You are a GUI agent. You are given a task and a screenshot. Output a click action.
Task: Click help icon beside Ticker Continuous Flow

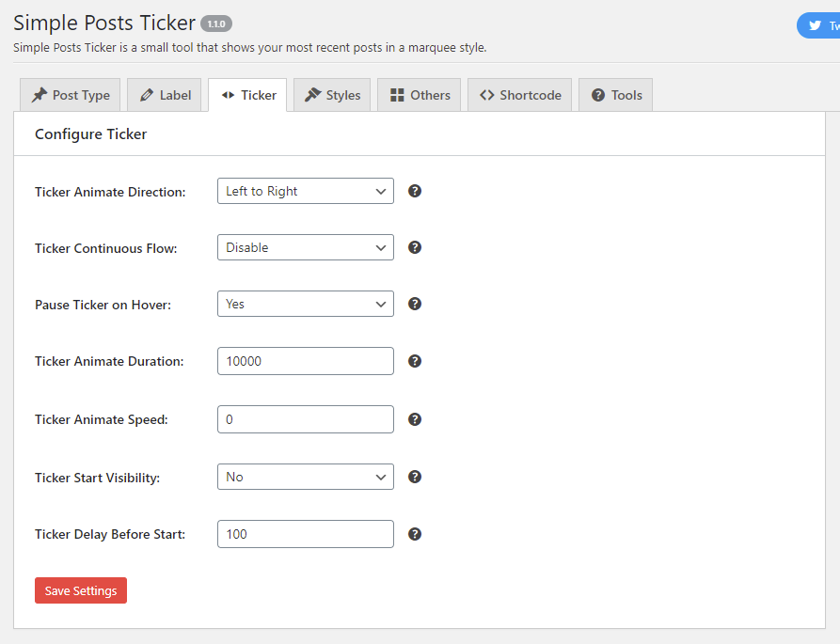point(415,247)
